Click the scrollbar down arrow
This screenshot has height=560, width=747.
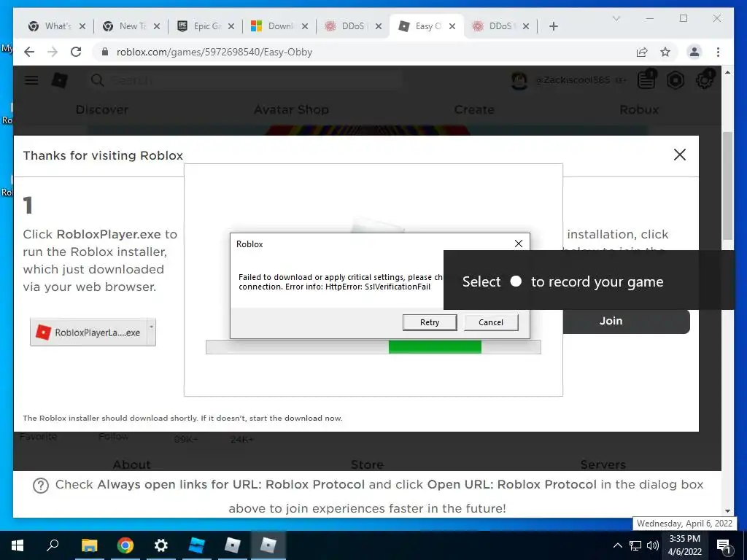click(727, 511)
